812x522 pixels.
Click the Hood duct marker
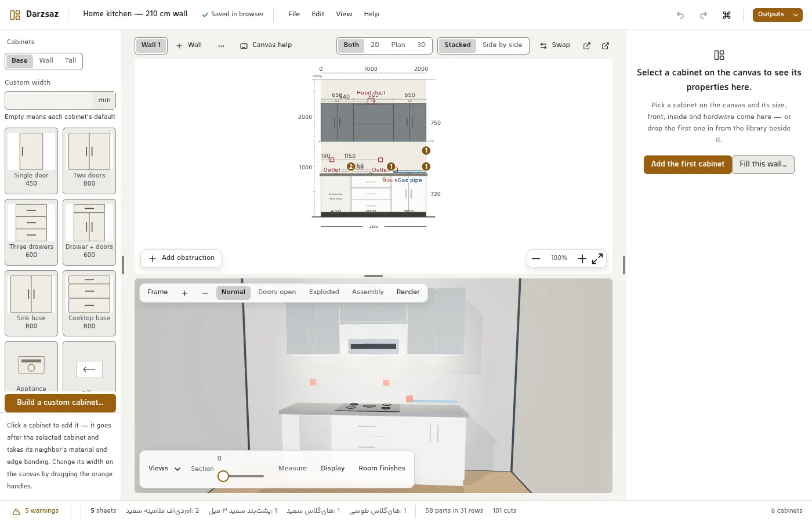pyautogui.click(x=371, y=101)
